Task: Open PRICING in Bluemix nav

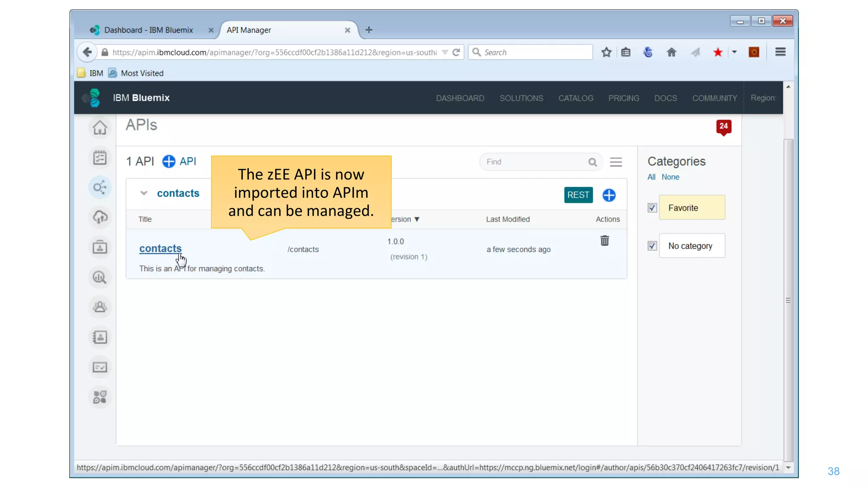Action: point(623,98)
